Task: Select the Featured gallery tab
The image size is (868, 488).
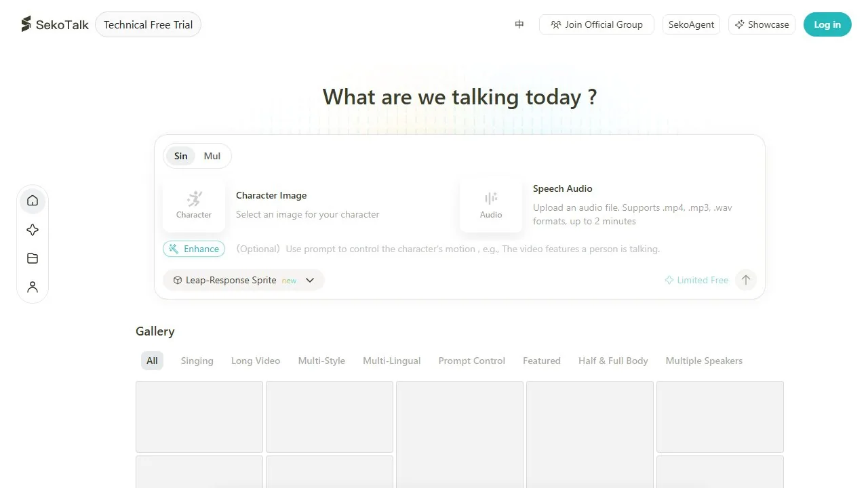Action: point(542,361)
